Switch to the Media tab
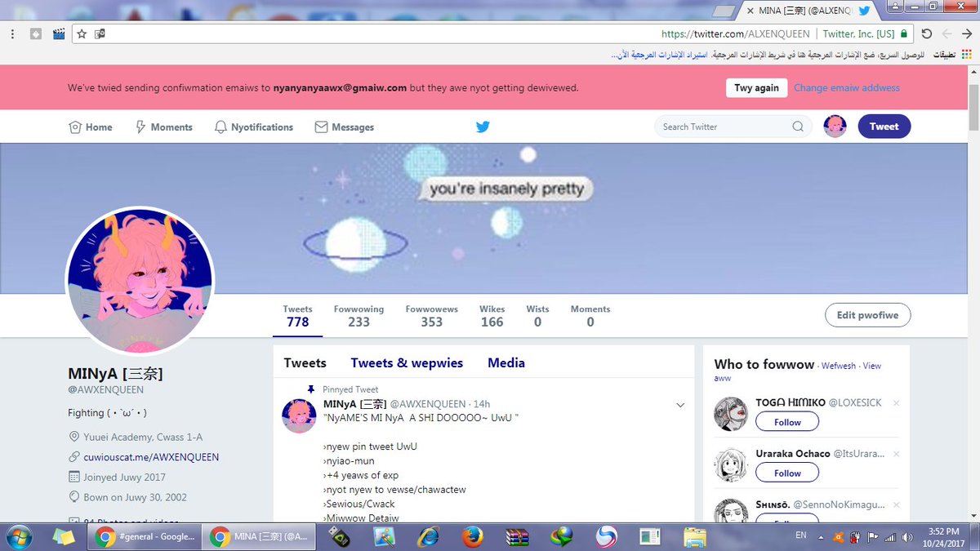 click(506, 363)
